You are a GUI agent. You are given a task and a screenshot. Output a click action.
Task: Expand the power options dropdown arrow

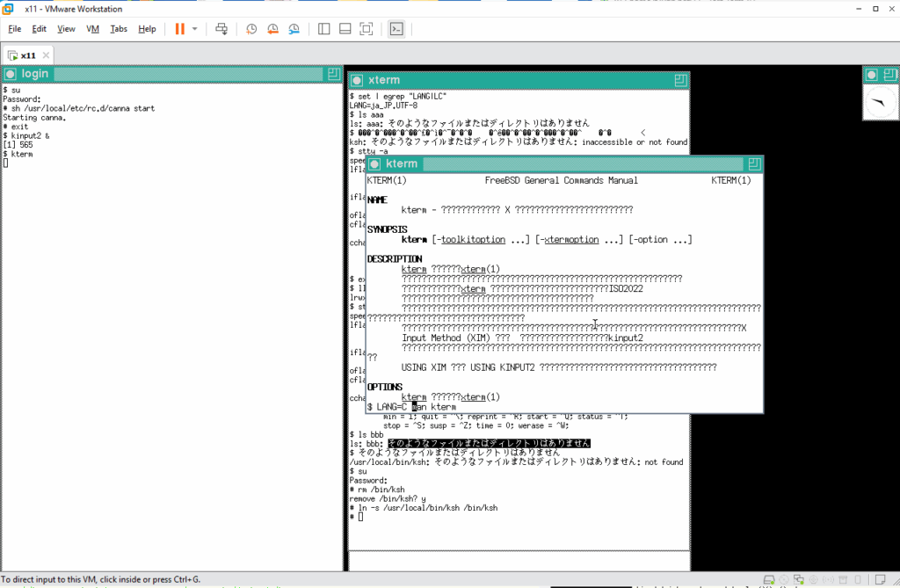click(194, 29)
